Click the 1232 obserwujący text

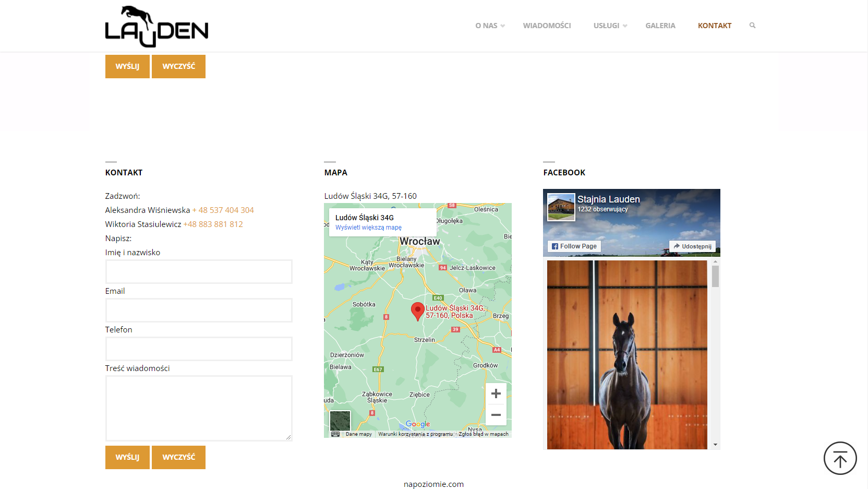point(602,209)
